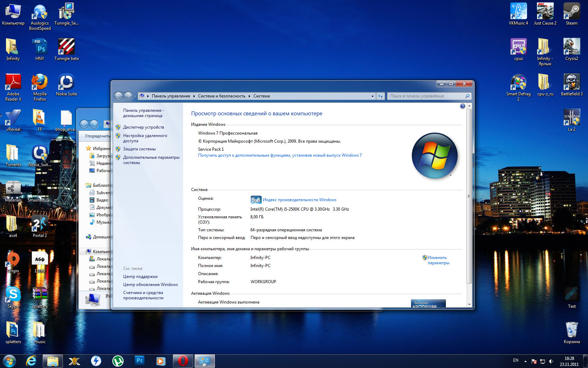Open Device Manager link in sidebar

click(x=143, y=127)
